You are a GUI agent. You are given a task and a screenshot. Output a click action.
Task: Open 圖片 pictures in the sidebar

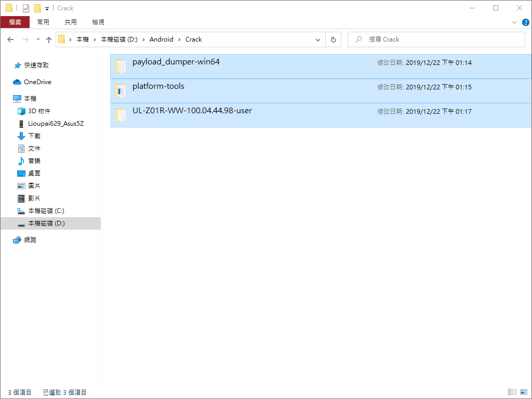tap(34, 186)
